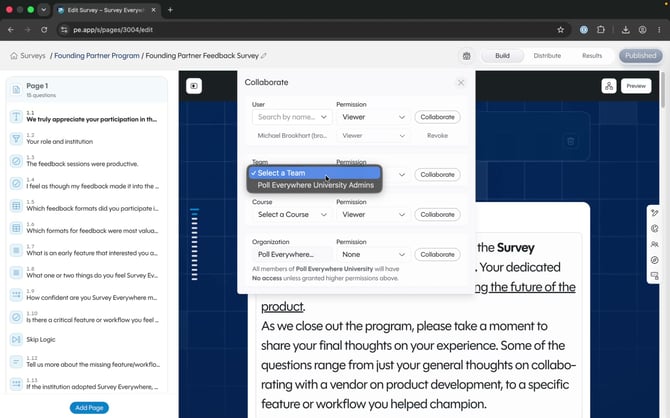Expand the browser tab list chevron
This screenshot has width=670, height=418.
44,9
